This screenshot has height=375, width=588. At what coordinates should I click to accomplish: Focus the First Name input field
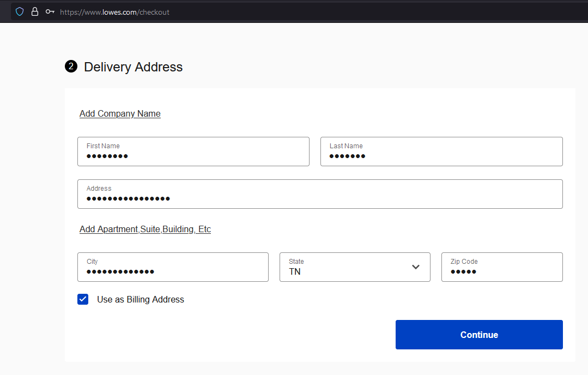click(x=193, y=152)
